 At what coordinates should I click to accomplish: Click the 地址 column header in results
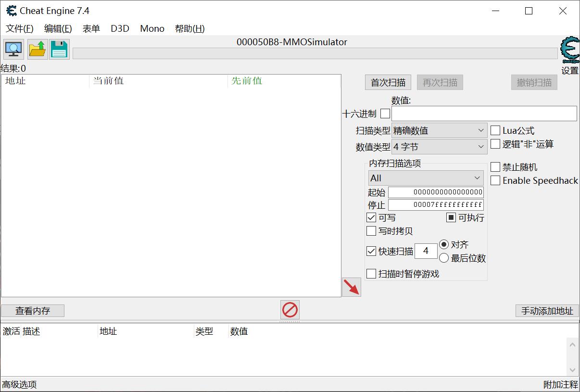(45, 81)
